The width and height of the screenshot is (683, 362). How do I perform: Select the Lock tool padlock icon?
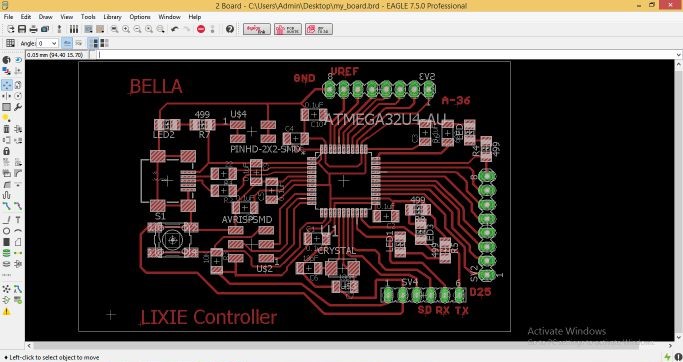(7, 151)
